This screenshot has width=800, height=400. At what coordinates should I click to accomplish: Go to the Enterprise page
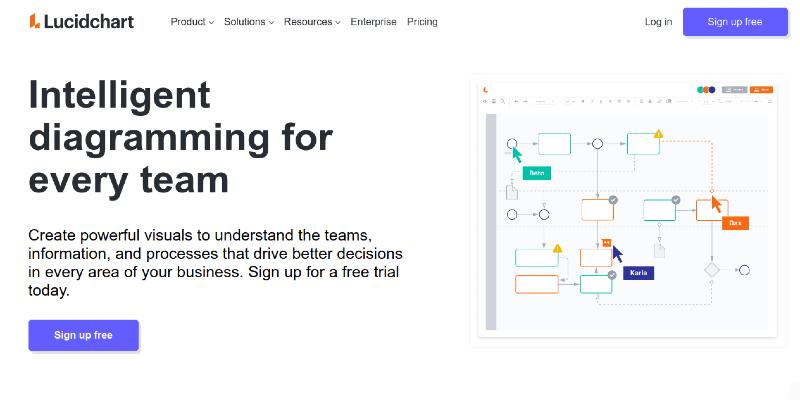[373, 22]
